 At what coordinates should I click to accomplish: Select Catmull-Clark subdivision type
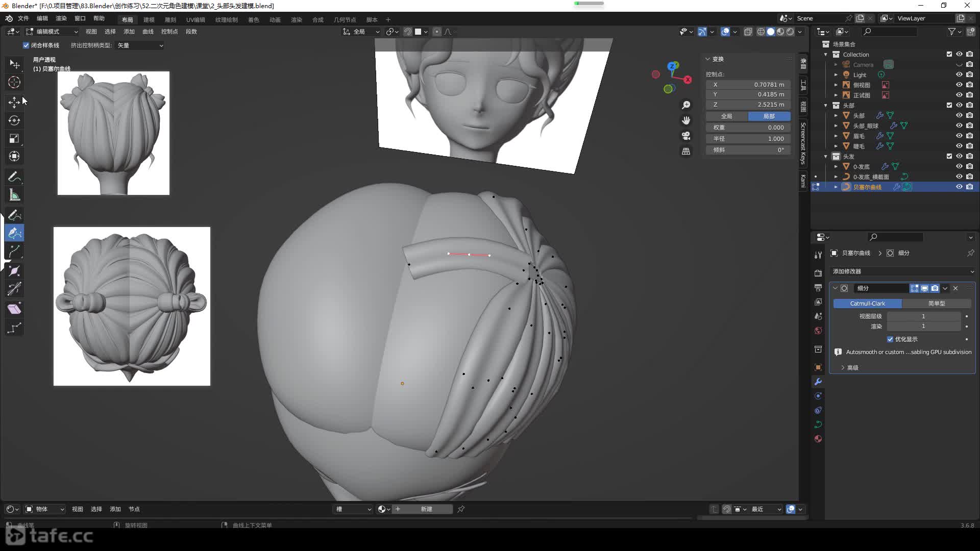(868, 304)
